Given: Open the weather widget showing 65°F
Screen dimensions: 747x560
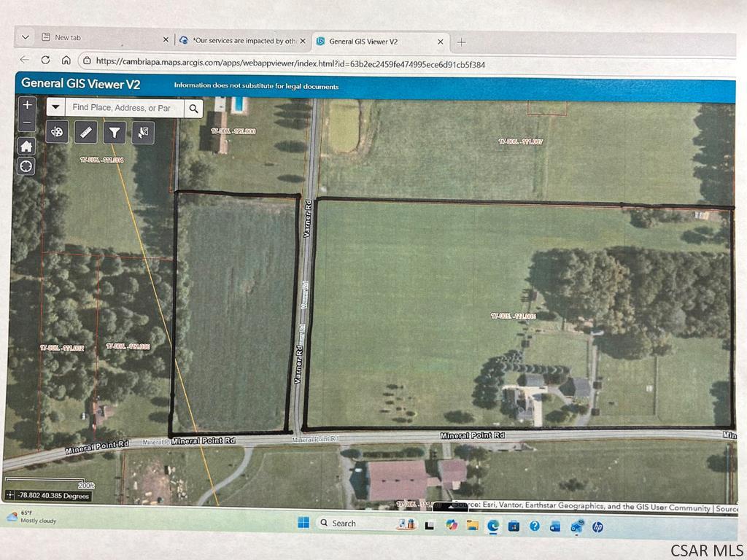Looking at the screenshot, I should pyautogui.click(x=32, y=517).
